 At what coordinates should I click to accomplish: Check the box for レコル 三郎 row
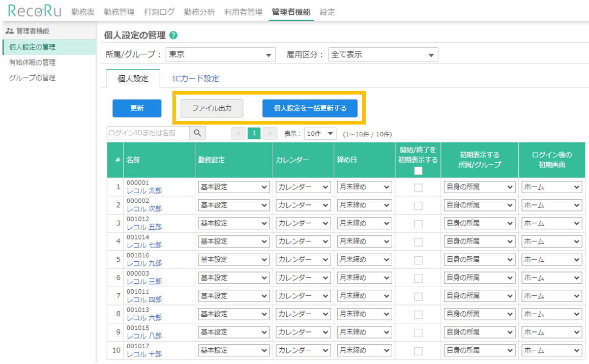tap(418, 279)
